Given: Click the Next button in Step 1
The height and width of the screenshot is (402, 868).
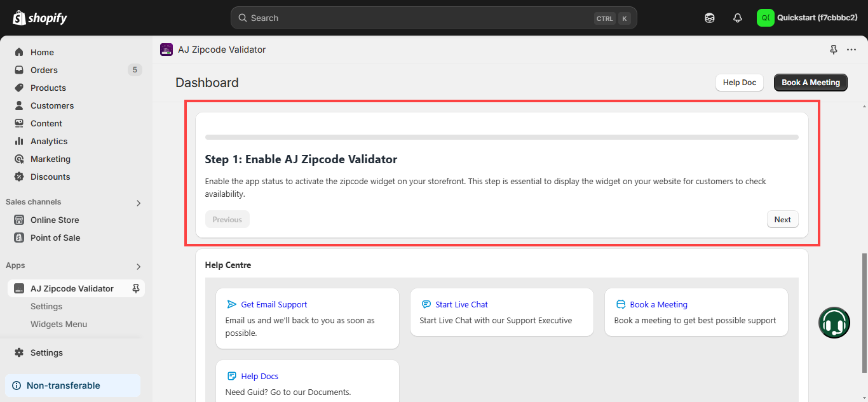Looking at the screenshot, I should click(x=782, y=219).
